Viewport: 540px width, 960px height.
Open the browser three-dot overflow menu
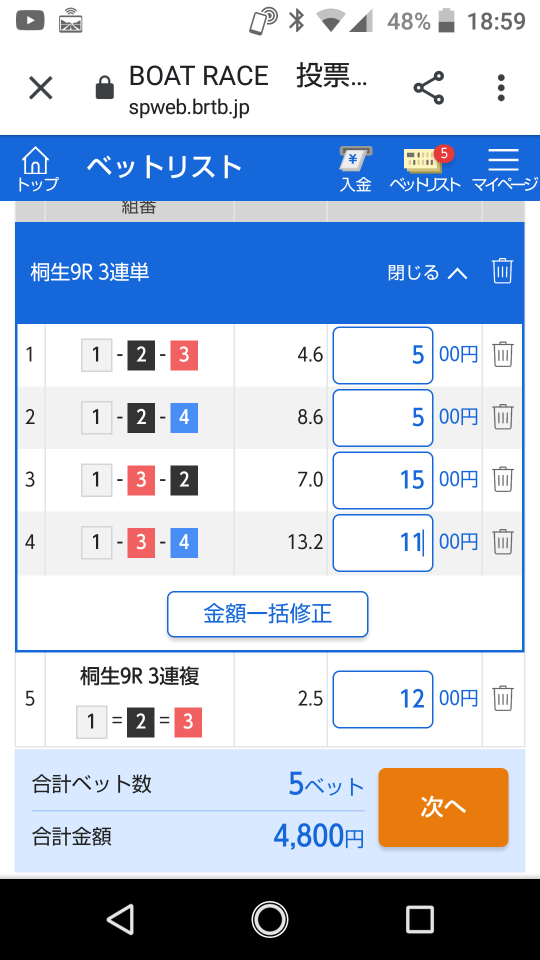coord(501,88)
